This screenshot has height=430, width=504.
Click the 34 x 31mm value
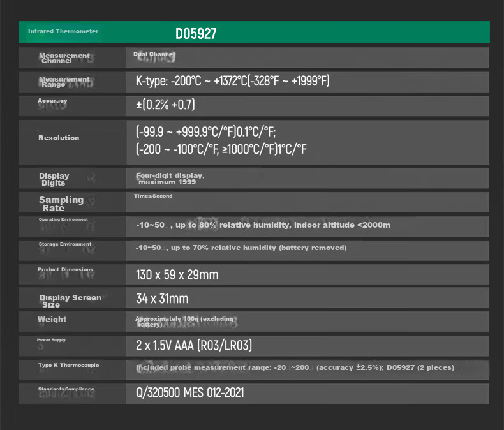pyautogui.click(x=162, y=299)
